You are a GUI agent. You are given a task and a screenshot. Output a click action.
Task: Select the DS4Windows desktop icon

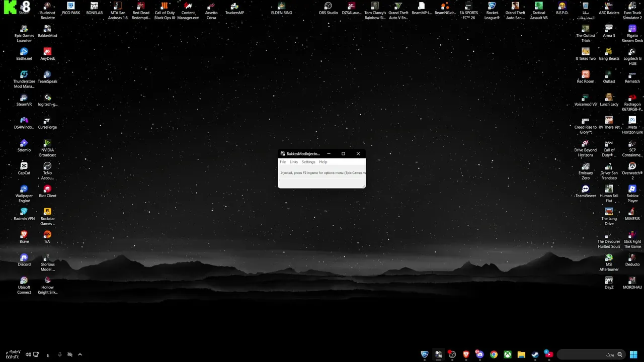(x=24, y=123)
